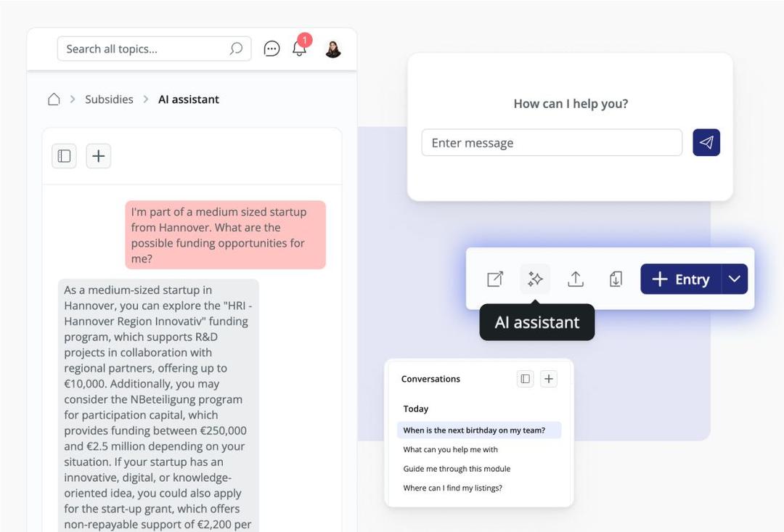Start a new chat with plus button
Screen dimensions: 784x532
point(99,156)
